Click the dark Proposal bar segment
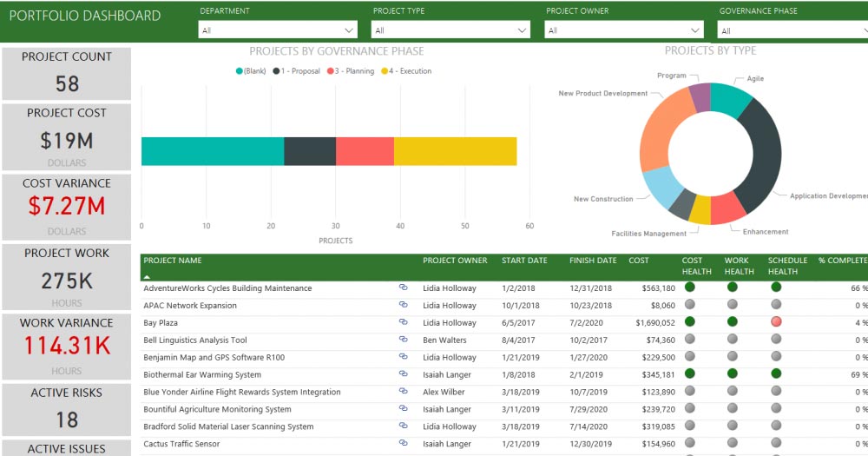 pos(310,151)
